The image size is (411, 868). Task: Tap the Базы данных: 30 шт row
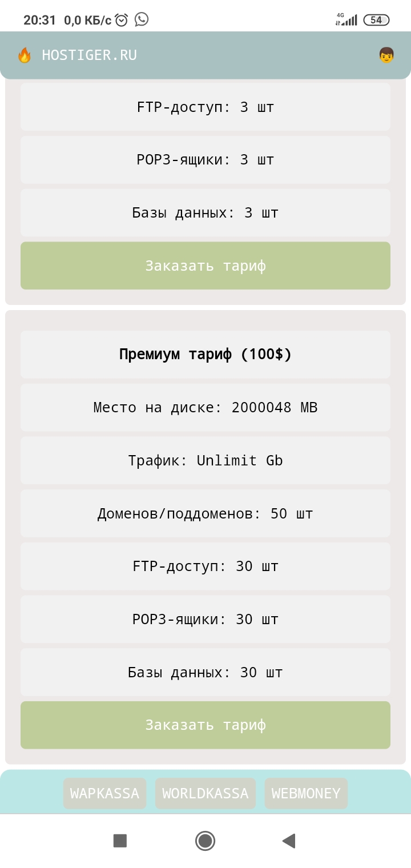tap(205, 672)
